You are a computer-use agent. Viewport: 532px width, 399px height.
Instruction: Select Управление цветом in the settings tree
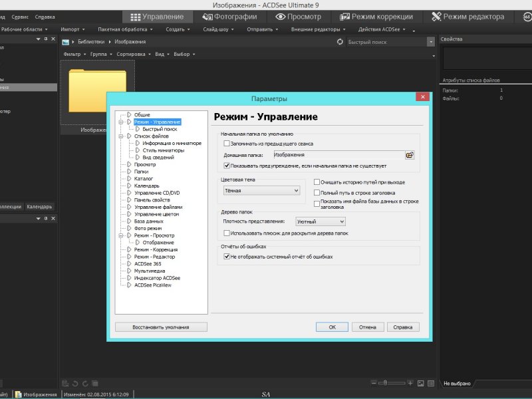[157, 214]
